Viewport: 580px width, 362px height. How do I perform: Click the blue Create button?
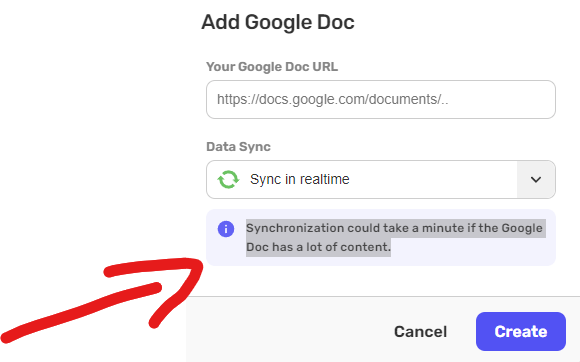[521, 331]
